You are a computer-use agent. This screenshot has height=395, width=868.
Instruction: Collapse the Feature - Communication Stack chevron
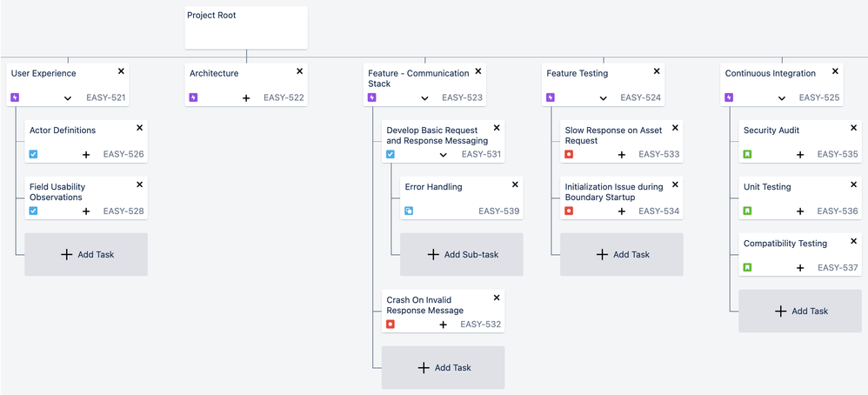tap(424, 98)
